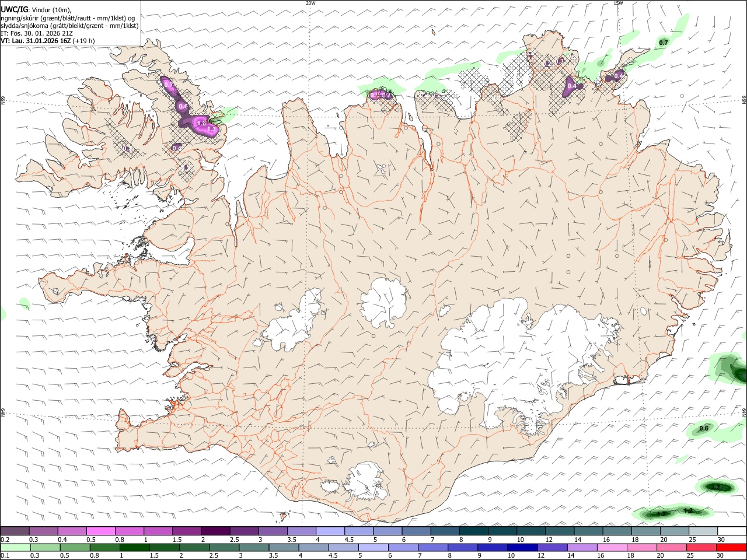Click the '15W' longitude label
The image size is (747, 560).
pyautogui.click(x=618, y=3)
